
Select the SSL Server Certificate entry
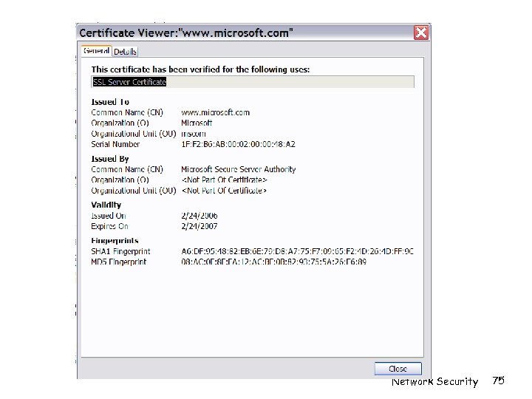click(x=129, y=82)
